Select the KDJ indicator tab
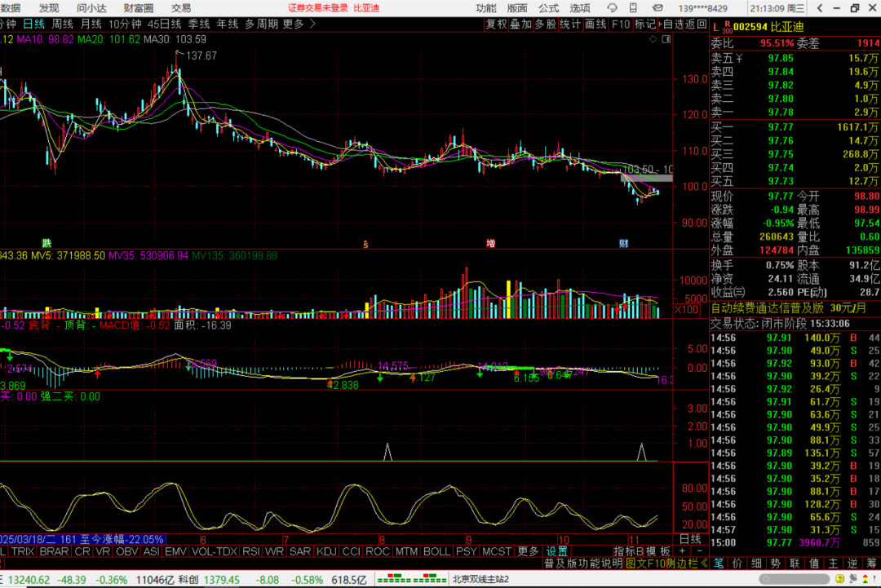Viewport: 881px width, 588px height. (x=325, y=551)
